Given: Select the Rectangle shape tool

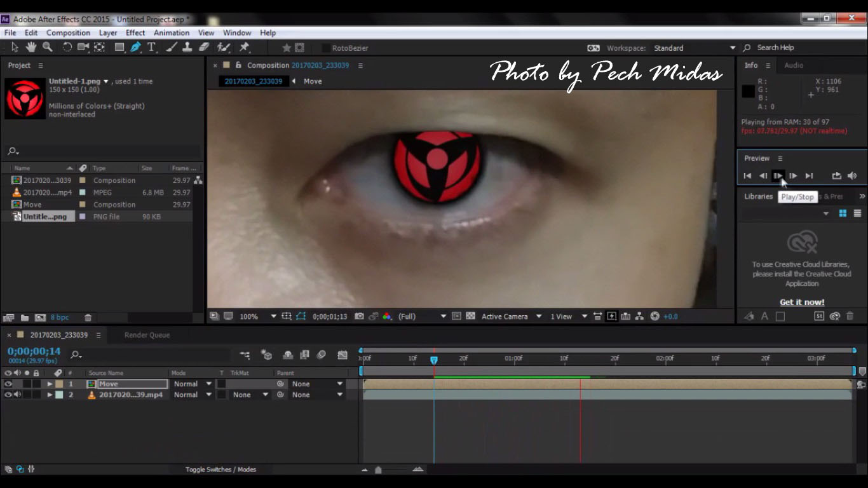Looking at the screenshot, I should click(x=119, y=47).
